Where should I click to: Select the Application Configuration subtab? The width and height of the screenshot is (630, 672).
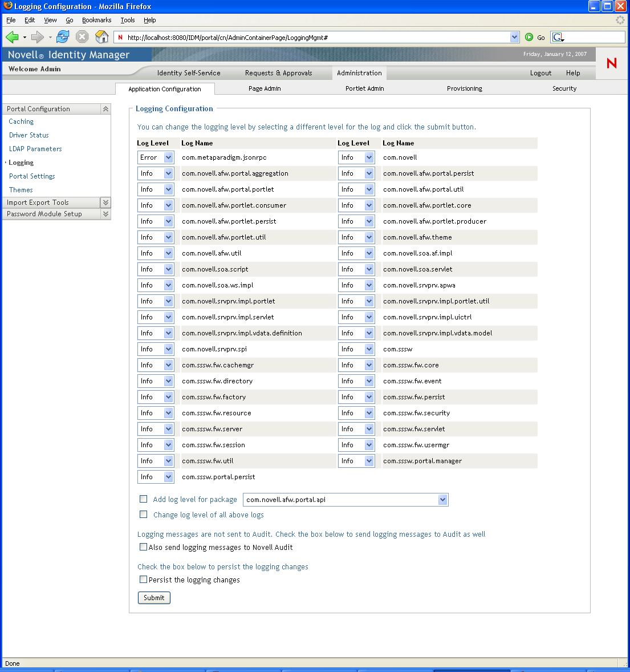tap(165, 89)
